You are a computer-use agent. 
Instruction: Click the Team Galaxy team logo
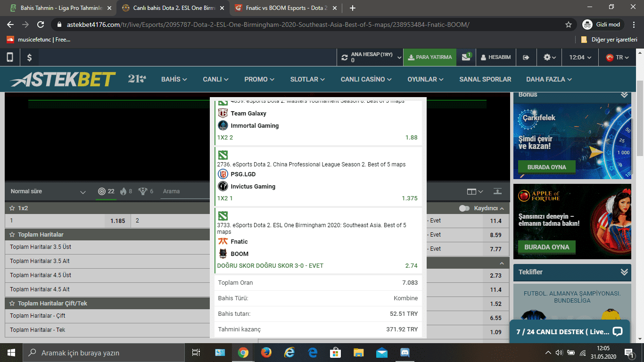coord(223,113)
